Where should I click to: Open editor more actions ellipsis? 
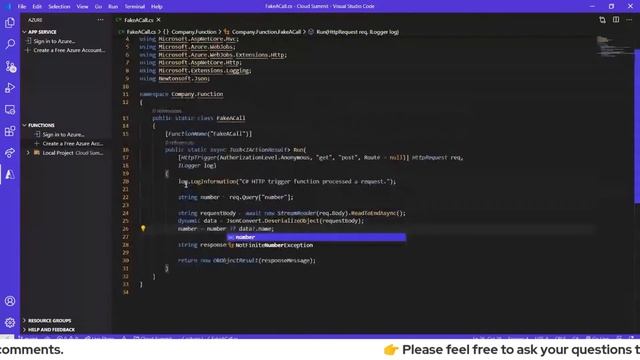[x=629, y=20]
